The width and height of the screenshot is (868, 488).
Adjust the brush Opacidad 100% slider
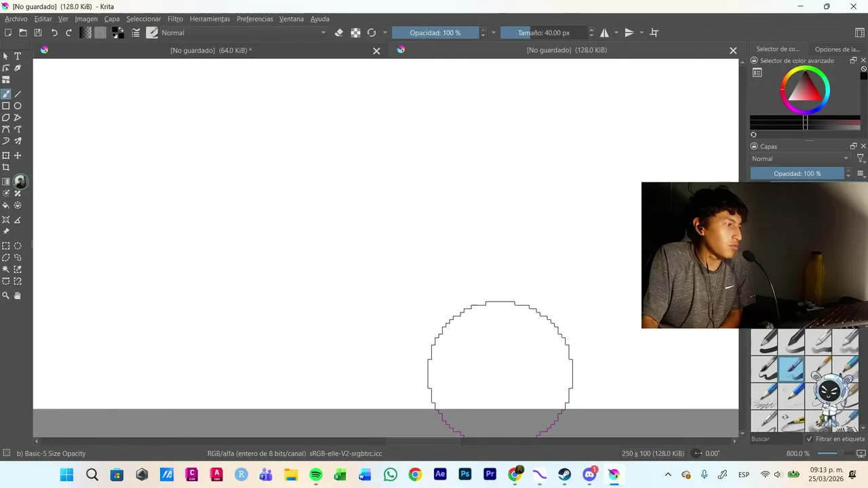coord(435,33)
